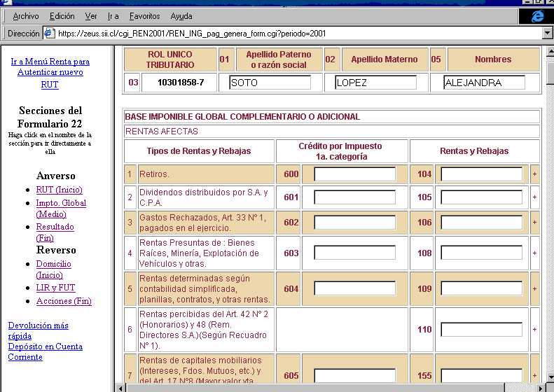This screenshot has width=554, height=392.
Task: Open 'Devolución más rápida Depósito en Cuenta Corriente' link
Action: point(46,341)
